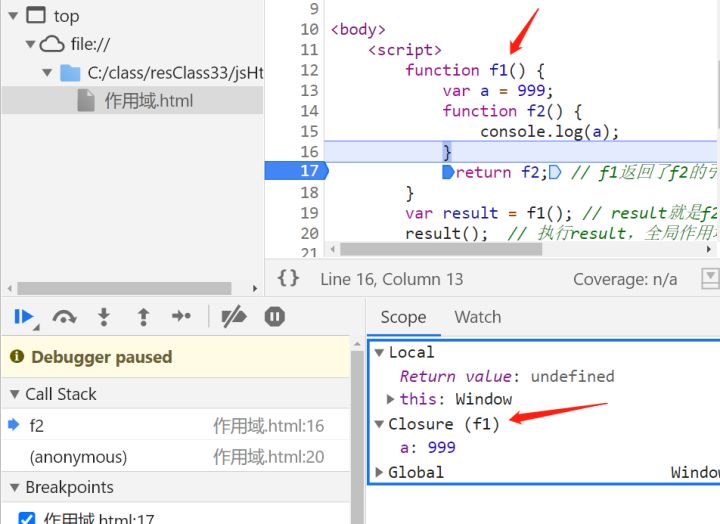Expand the Global scope section
This screenshot has height=524, width=720.
(x=379, y=472)
